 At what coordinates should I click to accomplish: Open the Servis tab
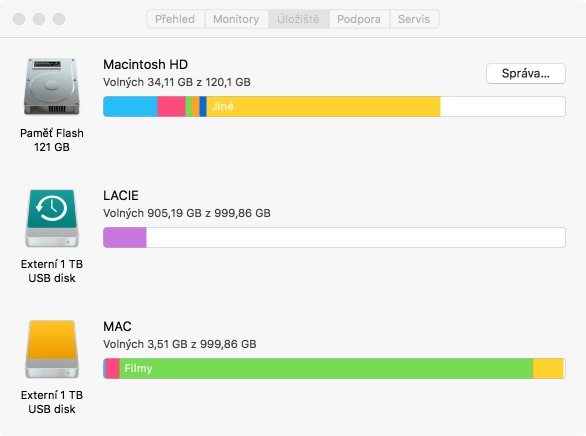[414, 19]
